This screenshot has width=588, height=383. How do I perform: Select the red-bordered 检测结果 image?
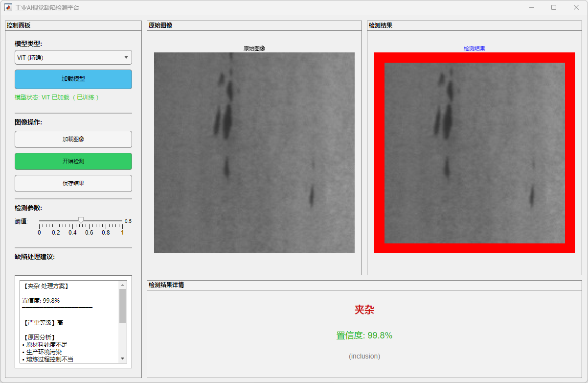tap(475, 153)
